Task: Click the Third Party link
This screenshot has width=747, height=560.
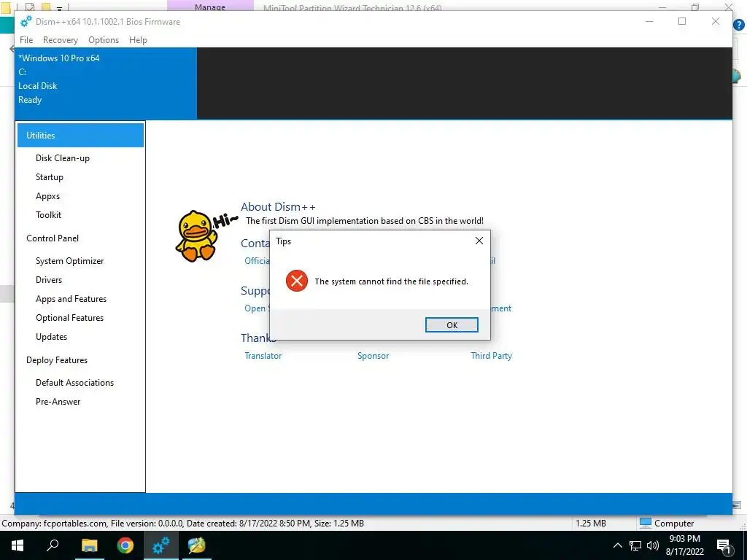Action: [x=491, y=356]
